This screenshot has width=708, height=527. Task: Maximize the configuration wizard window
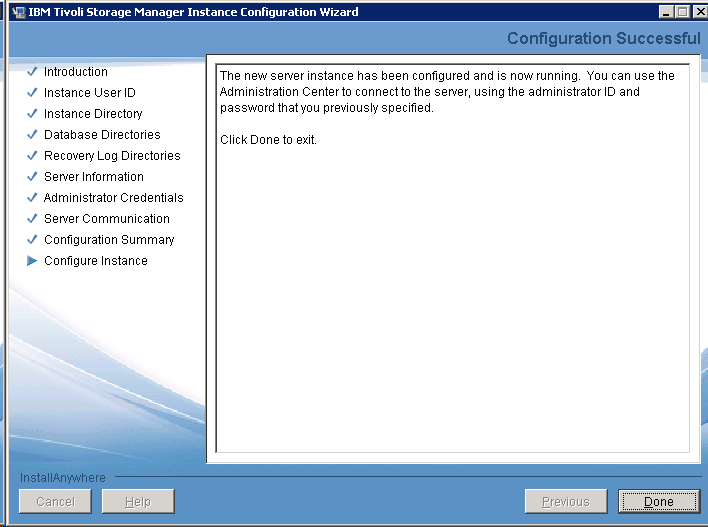[x=682, y=12]
